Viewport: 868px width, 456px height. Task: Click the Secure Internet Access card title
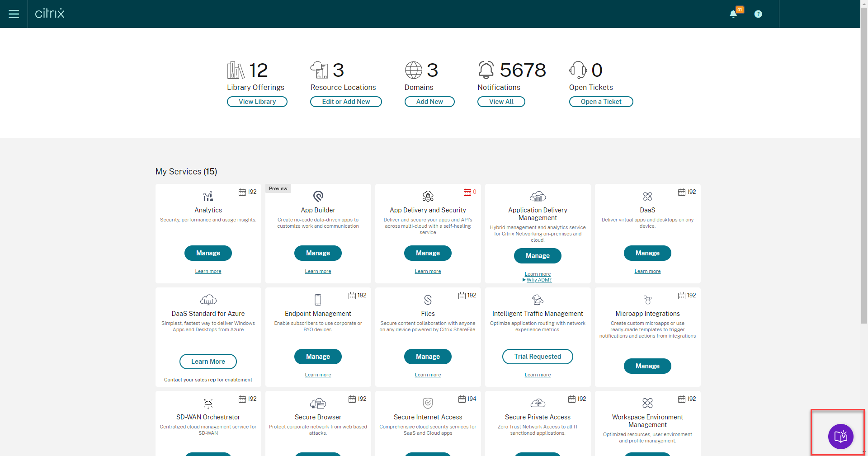coord(428,417)
